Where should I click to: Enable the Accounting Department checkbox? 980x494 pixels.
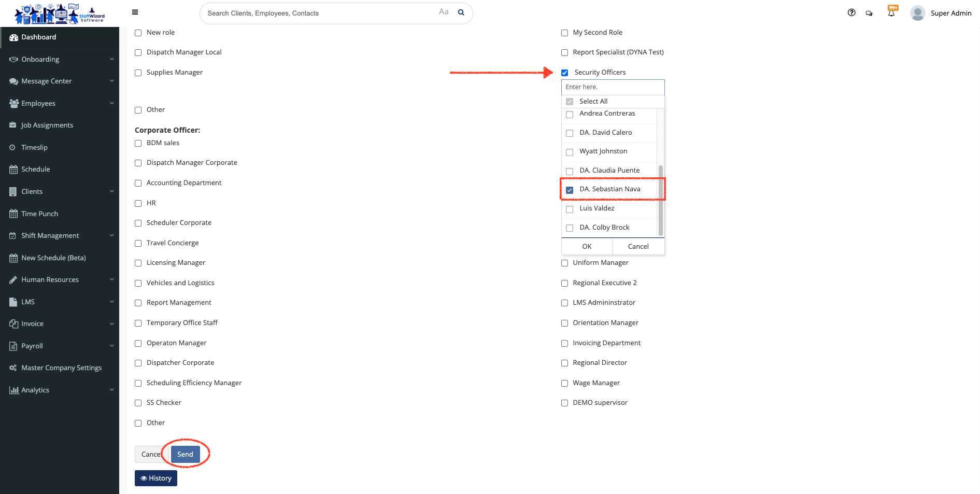point(138,184)
